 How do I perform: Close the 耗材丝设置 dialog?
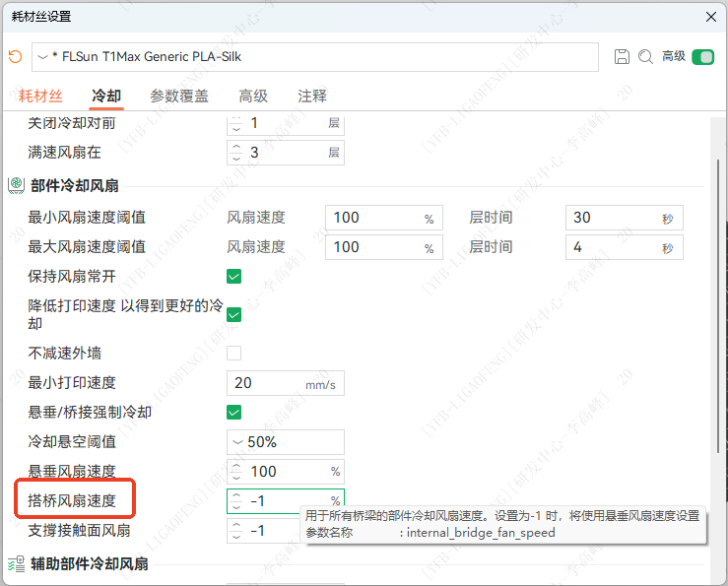pos(711,17)
